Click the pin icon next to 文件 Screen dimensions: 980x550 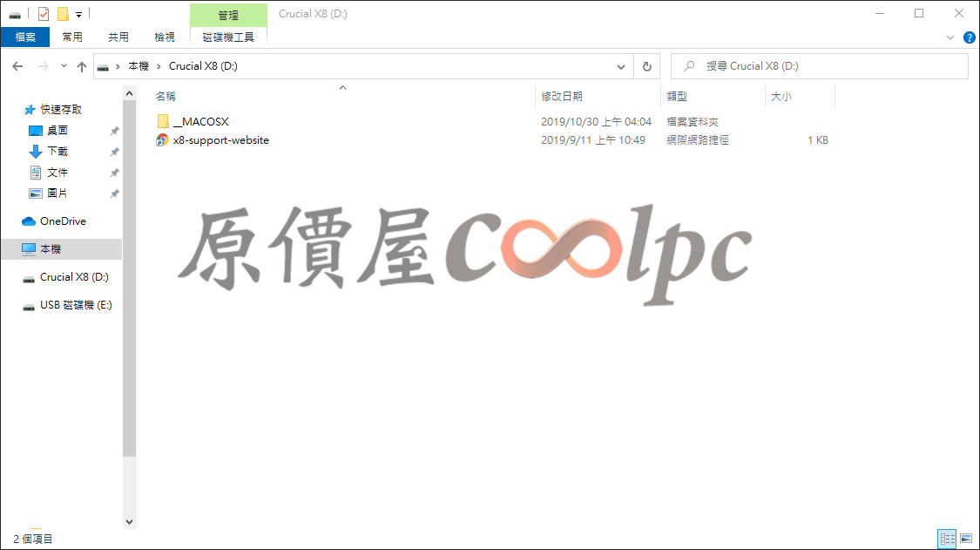click(x=114, y=173)
